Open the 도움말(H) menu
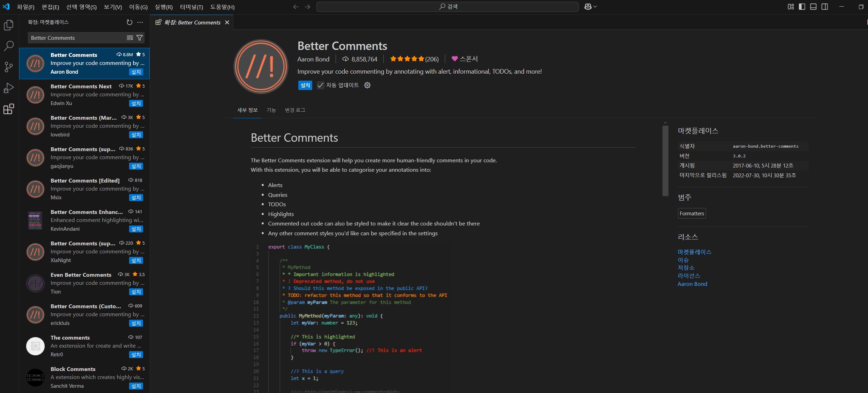This screenshot has height=393, width=868. coord(222,7)
